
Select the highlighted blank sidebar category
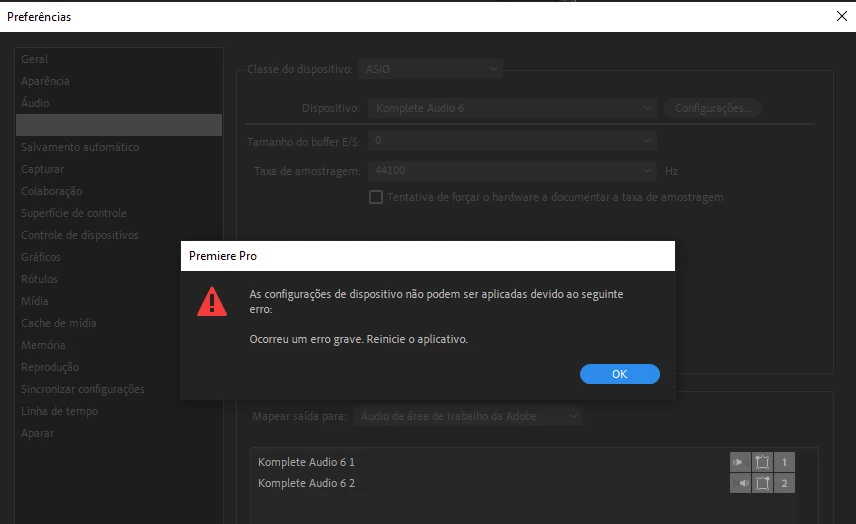pos(119,125)
